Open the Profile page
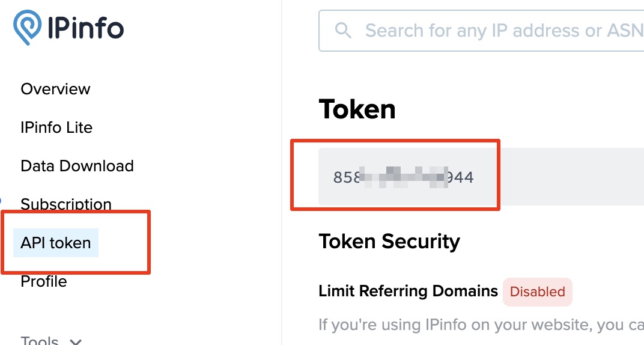 point(43,281)
